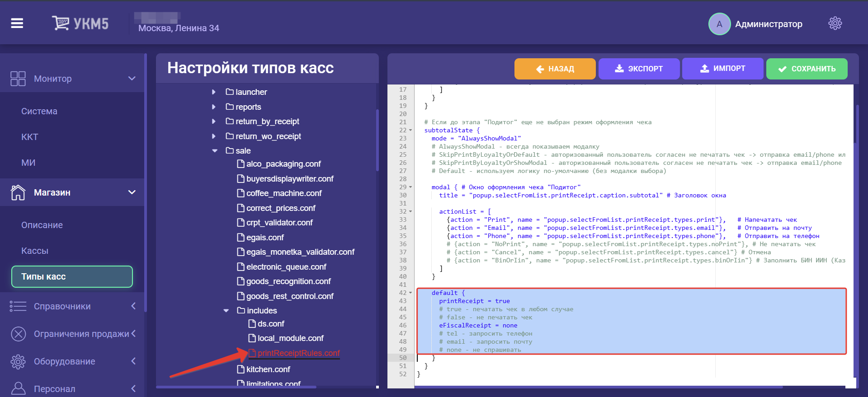Viewport: 868px width, 397px height.
Task: Open the ККТ menu item
Action: tap(30, 137)
